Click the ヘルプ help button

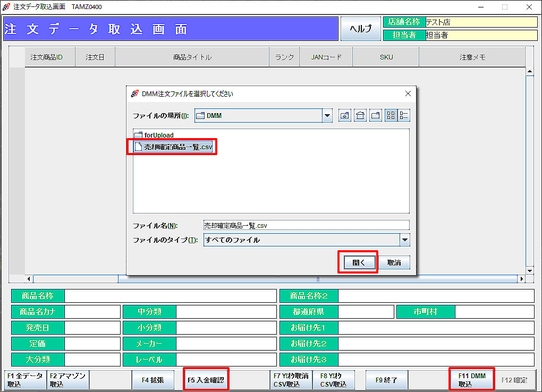pos(360,29)
